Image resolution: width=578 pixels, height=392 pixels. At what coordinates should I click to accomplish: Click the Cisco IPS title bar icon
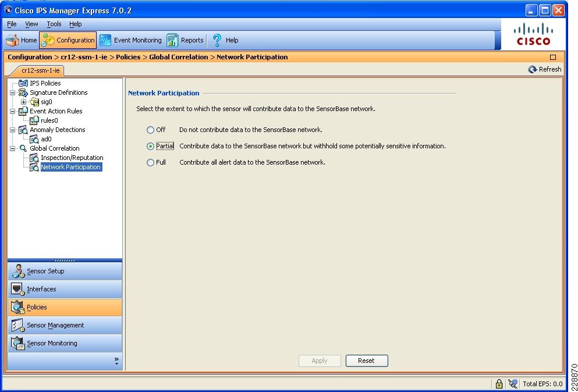pyautogui.click(x=8, y=10)
